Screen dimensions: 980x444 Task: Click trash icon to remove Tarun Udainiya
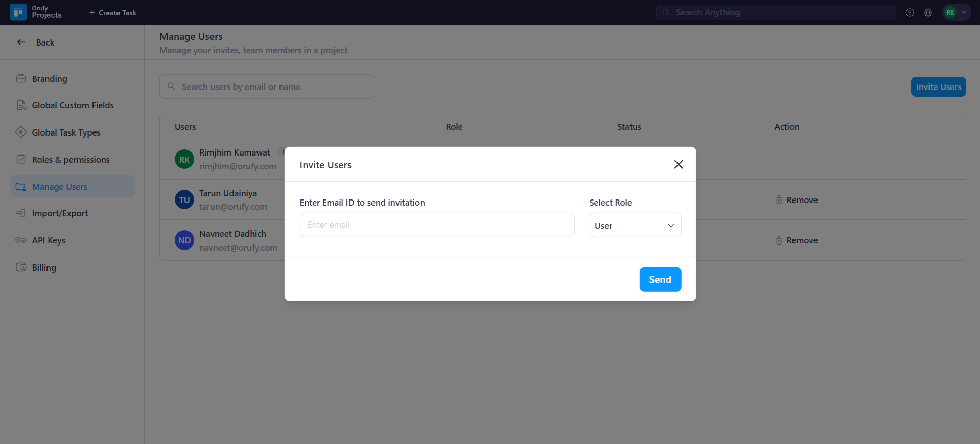click(x=779, y=200)
